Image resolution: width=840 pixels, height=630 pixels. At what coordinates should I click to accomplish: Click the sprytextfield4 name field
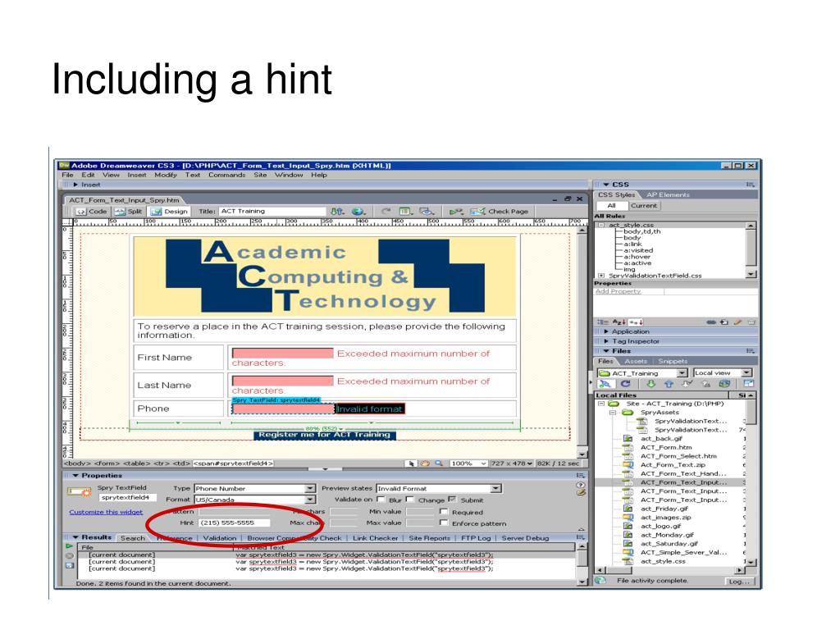(128, 498)
